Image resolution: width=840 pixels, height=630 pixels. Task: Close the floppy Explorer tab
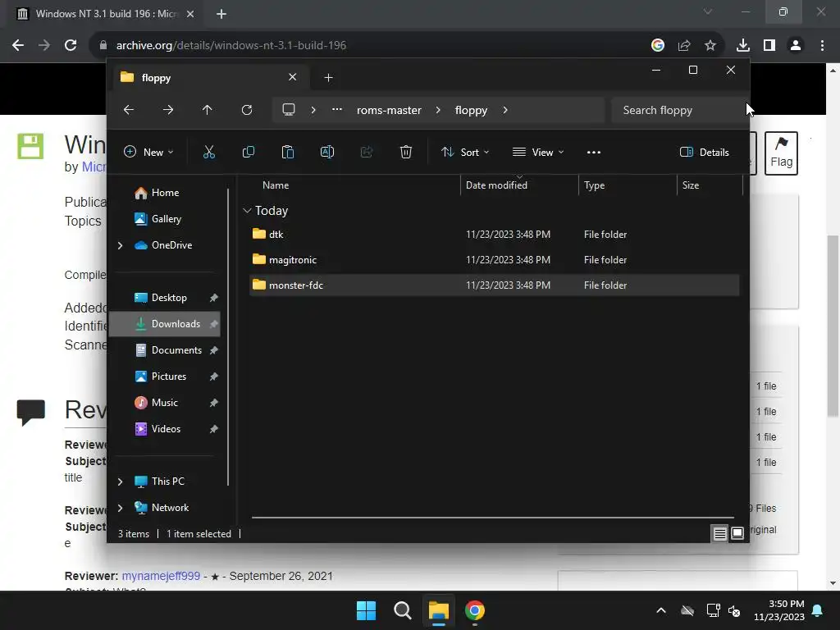(293, 77)
